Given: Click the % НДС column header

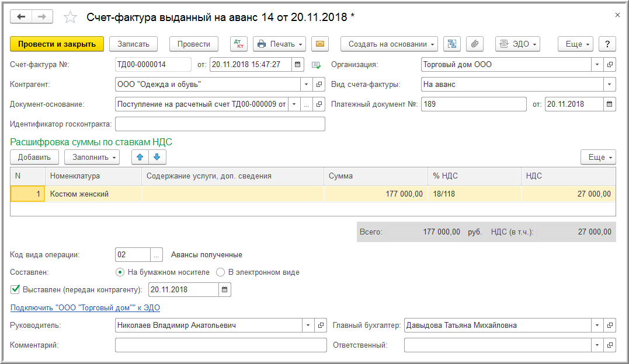Looking at the screenshot, I should click(475, 176).
